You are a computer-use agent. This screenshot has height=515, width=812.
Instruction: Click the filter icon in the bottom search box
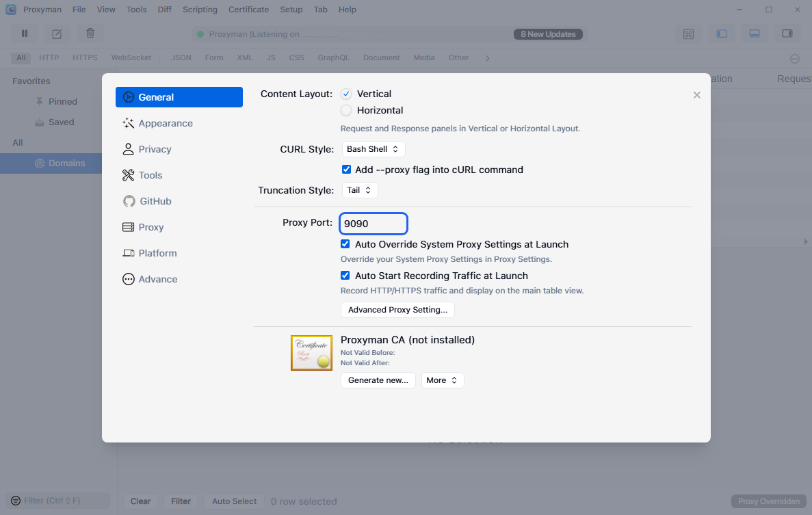16,501
